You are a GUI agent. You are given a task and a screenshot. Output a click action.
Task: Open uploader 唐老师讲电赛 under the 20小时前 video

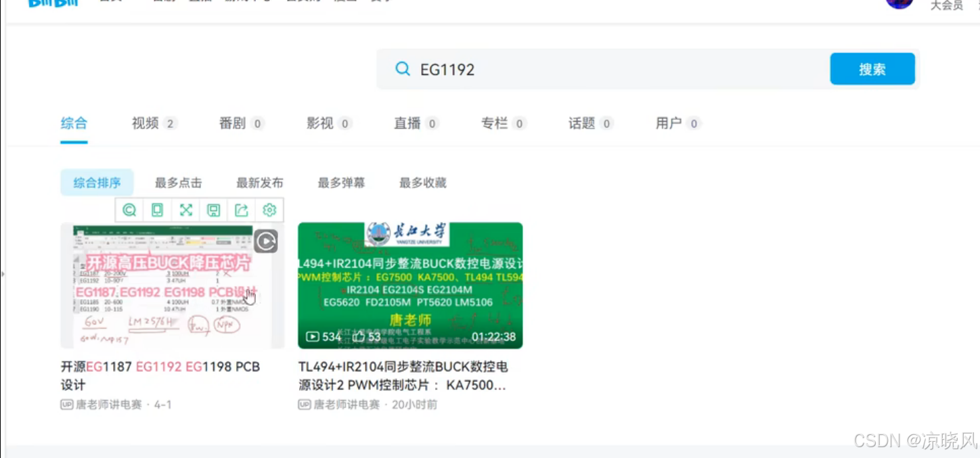[x=347, y=405]
